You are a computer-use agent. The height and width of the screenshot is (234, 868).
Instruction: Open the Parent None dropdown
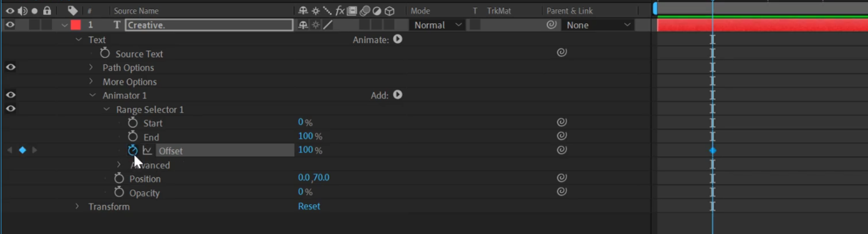point(598,25)
